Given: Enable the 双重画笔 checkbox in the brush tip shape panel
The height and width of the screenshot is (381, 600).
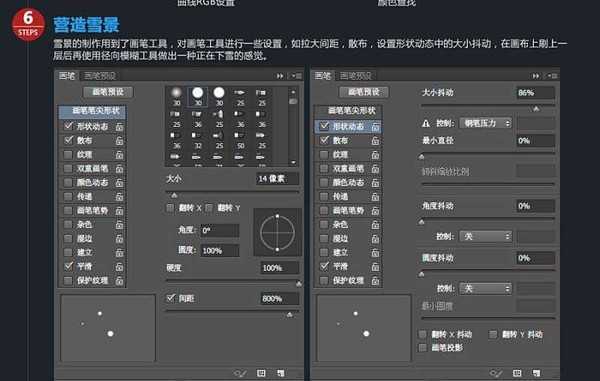Looking at the screenshot, I should [x=68, y=169].
